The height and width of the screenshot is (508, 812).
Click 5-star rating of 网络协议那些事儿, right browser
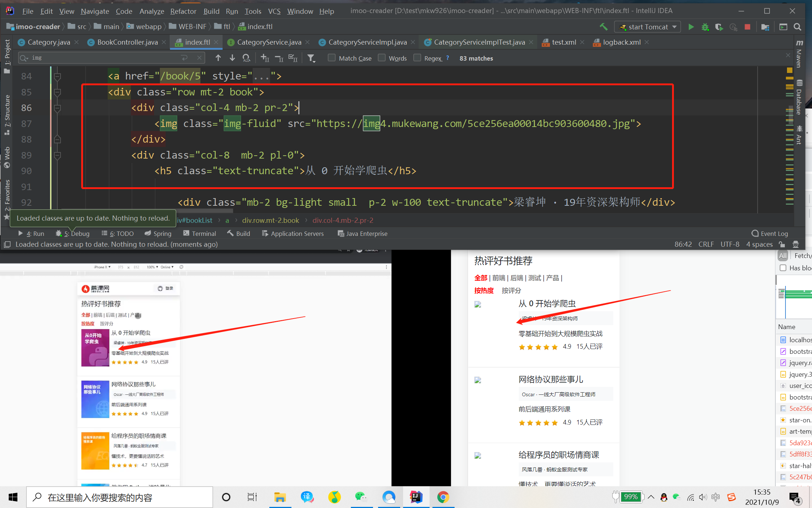tap(538, 423)
